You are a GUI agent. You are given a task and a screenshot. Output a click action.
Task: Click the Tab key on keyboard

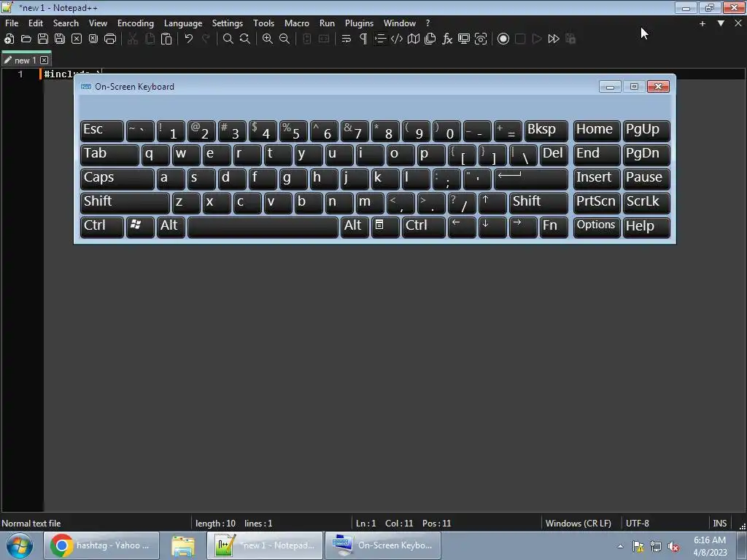(x=109, y=155)
